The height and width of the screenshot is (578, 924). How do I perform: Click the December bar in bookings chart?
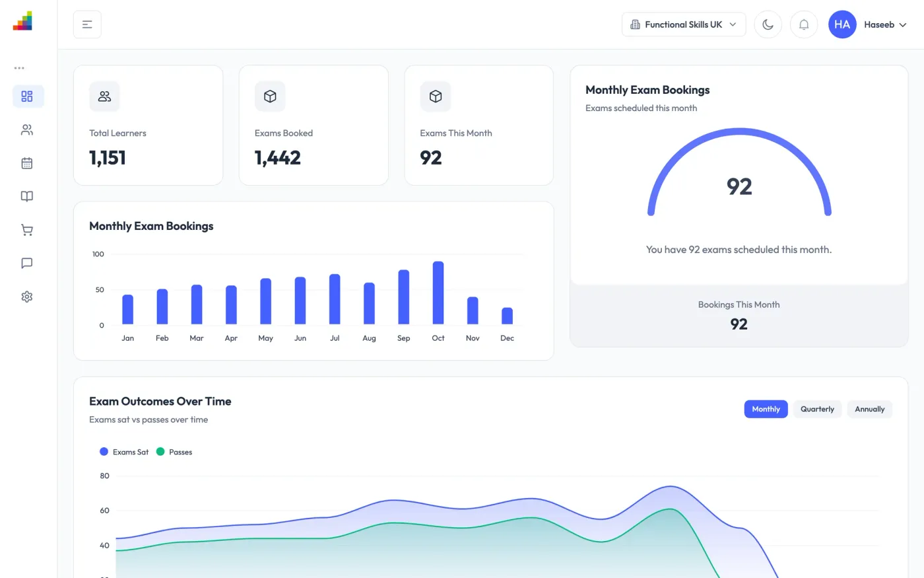[x=507, y=316]
